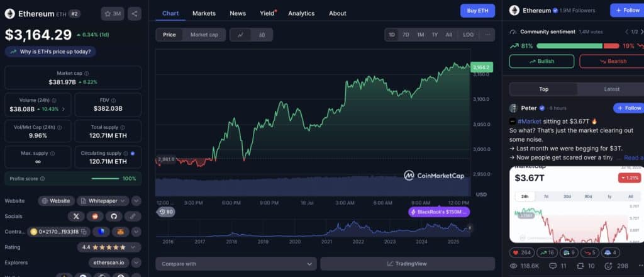Switch to candlestick chart view icon
The width and height of the screenshot is (644, 277).
[262, 35]
